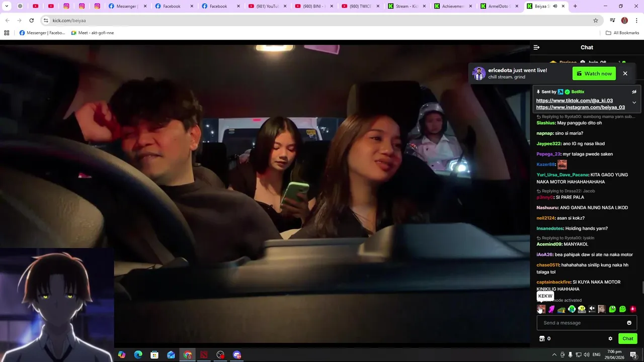The image size is (644, 362).
Task: Switch to the Stream - Kick tab
Action: tap(407, 6)
